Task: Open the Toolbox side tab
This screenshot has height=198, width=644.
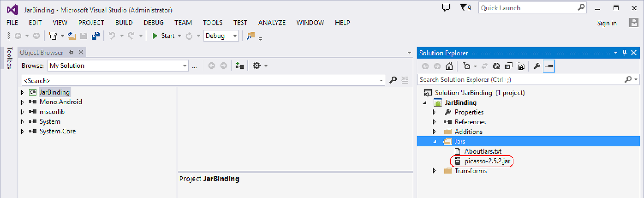Action: 10,58
